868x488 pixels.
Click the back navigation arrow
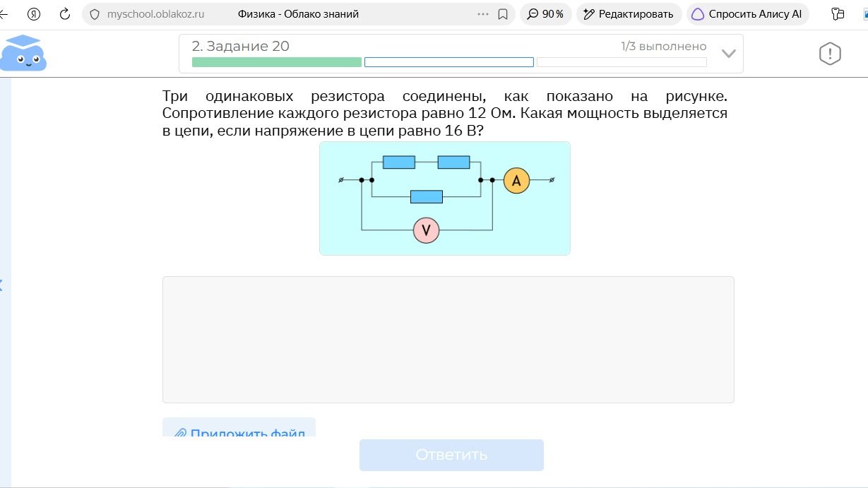(4, 14)
